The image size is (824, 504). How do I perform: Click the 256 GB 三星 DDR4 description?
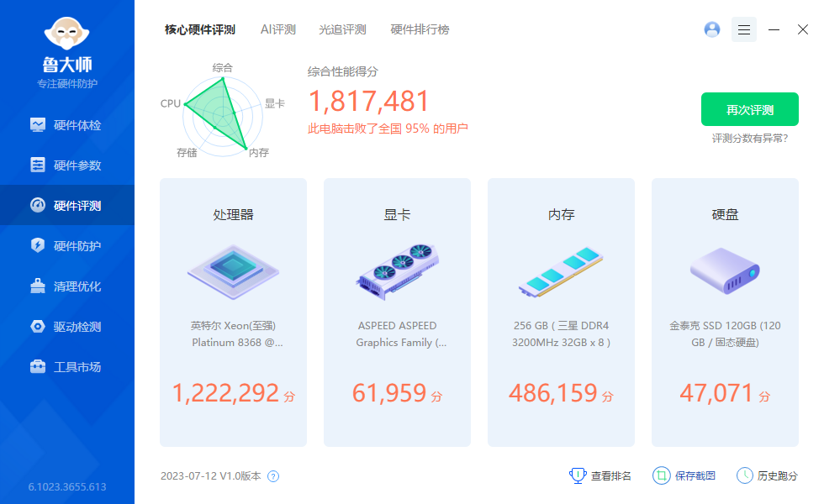coord(562,334)
